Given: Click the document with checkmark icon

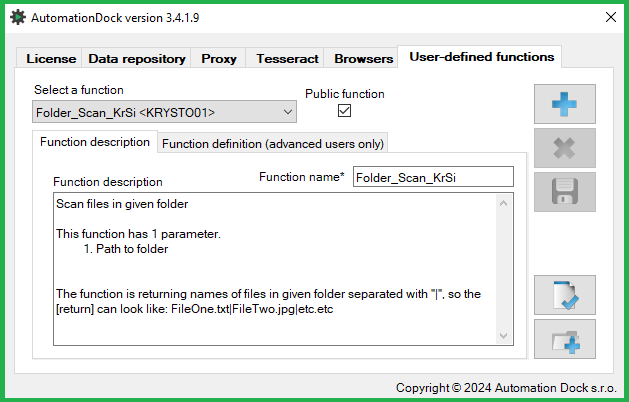Looking at the screenshot, I should click(x=564, y=295).
